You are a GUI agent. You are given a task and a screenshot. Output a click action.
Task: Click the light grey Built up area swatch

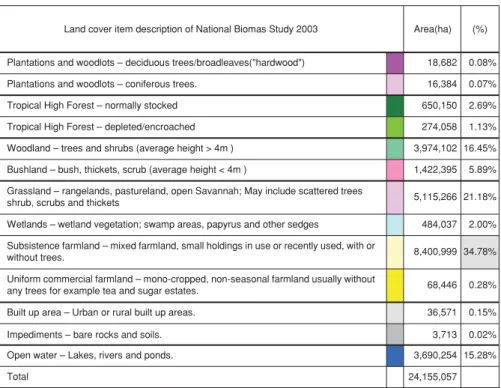click(x=395, y=313)
